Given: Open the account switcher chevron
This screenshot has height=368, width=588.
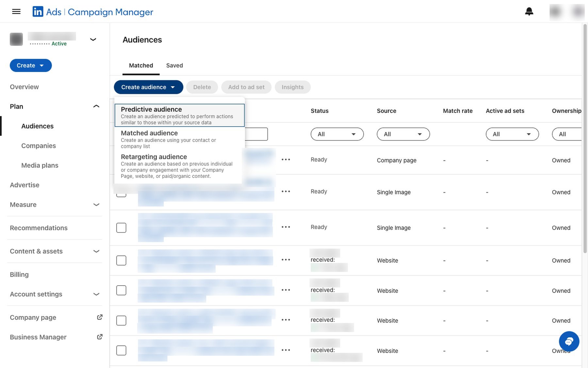Looking at the screenshot, I should pyautogui.click(x=93, y=39).
